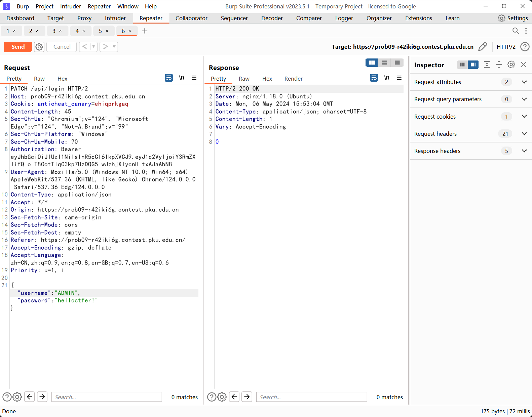Open response search help icon

[x=212, y=397]
